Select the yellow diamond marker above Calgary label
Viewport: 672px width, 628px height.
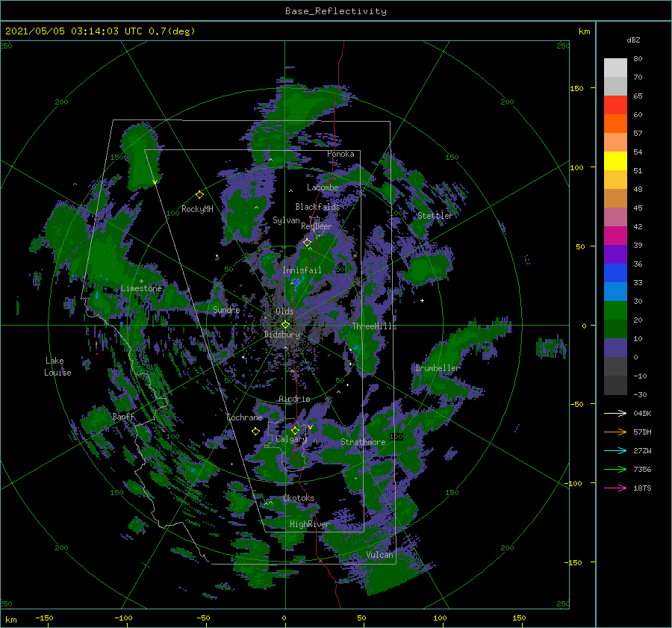[x=295, y=430]
